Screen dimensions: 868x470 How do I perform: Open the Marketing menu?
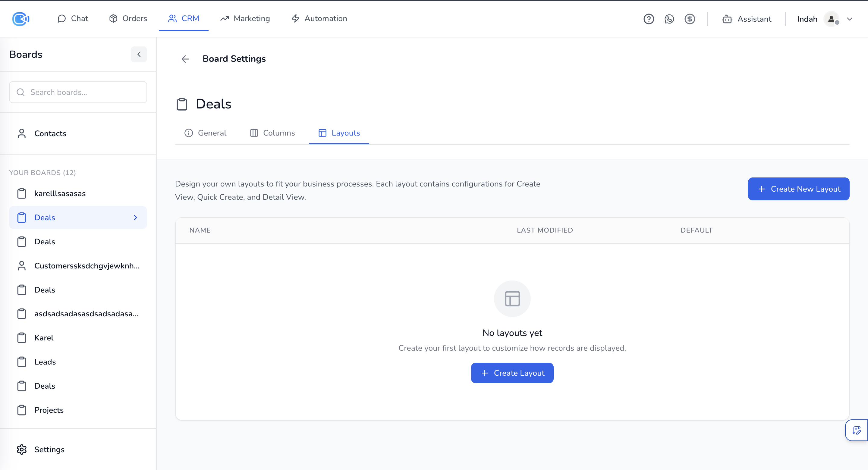click(x=245, y=19)
